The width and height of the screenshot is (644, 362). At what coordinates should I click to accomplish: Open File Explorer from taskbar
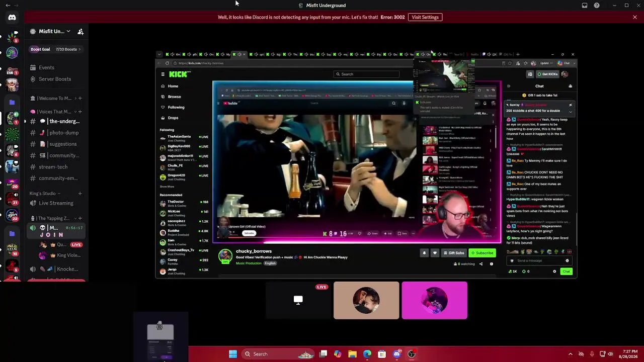(x=352, y=354)
